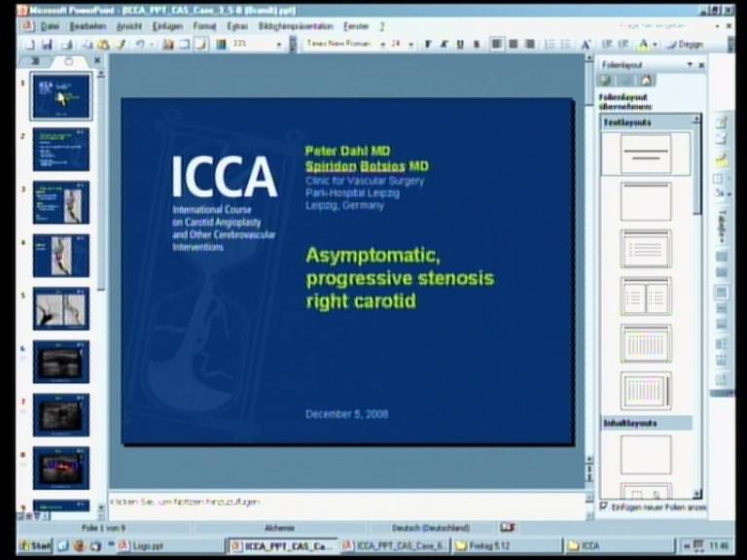
Task: Choose the blank content layout
Action: (646, 455)
